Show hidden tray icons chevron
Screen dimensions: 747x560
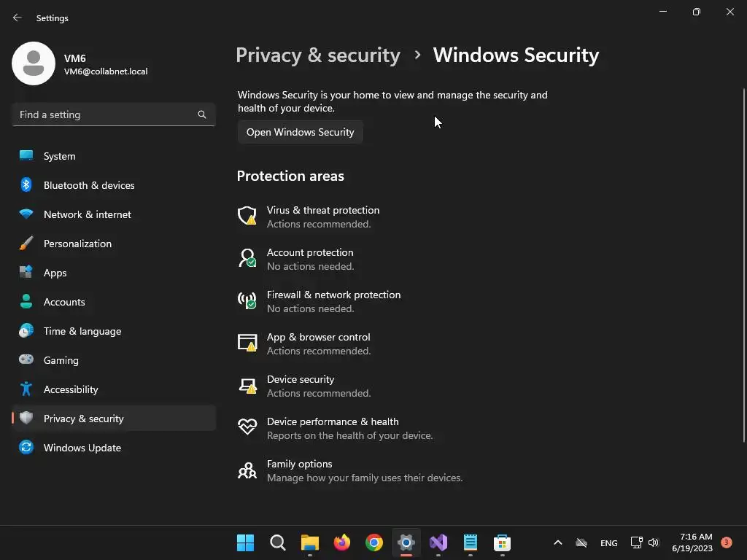pyautogui.click(x=558, y=542)
